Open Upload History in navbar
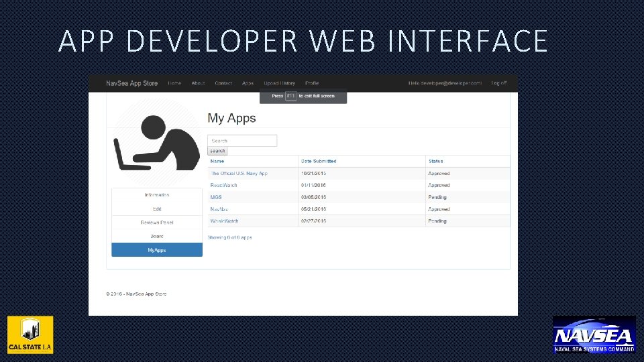Screen dimensions: 644x362 point(279,83)
